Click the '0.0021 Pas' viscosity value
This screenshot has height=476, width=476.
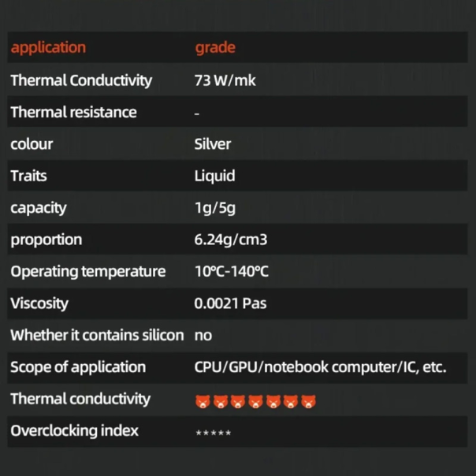tap(230, 303)
